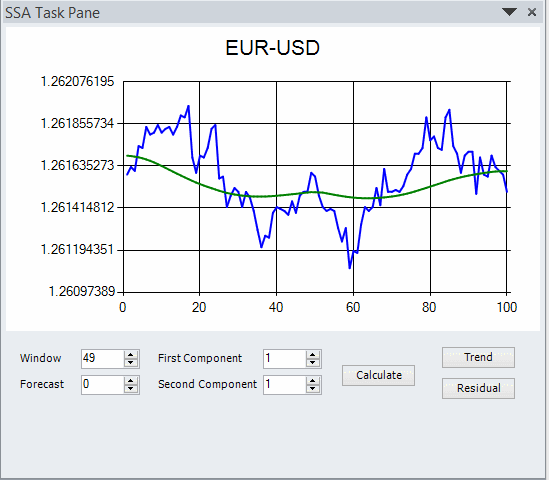Focus the Window input field showing 49
The height and width of the screenshot is (480, 549).
[x=103, y=359]
